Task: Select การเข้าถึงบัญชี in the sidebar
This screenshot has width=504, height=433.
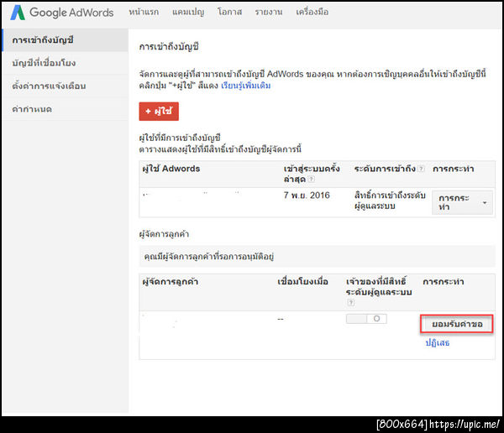Action: 66,40
